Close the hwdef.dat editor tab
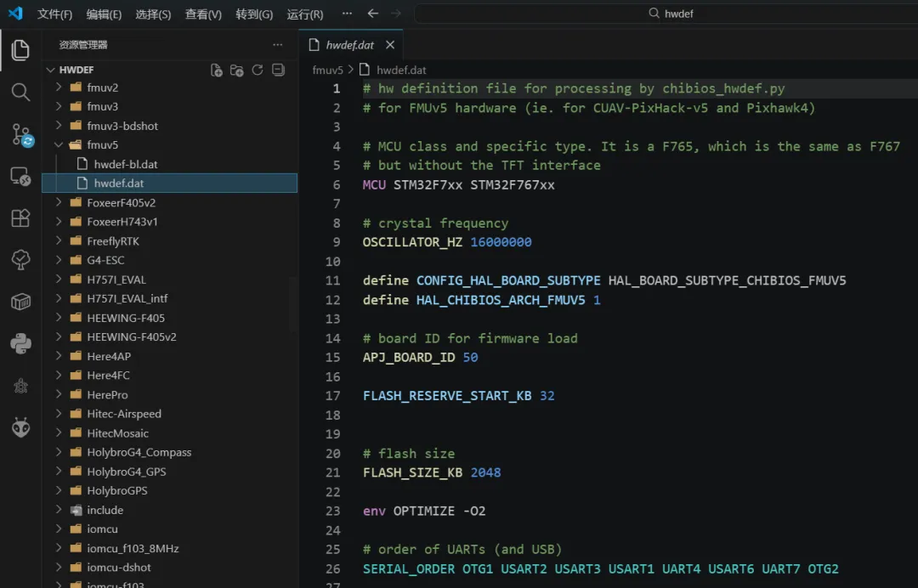918x588 pixels. (x=390, y=45)
